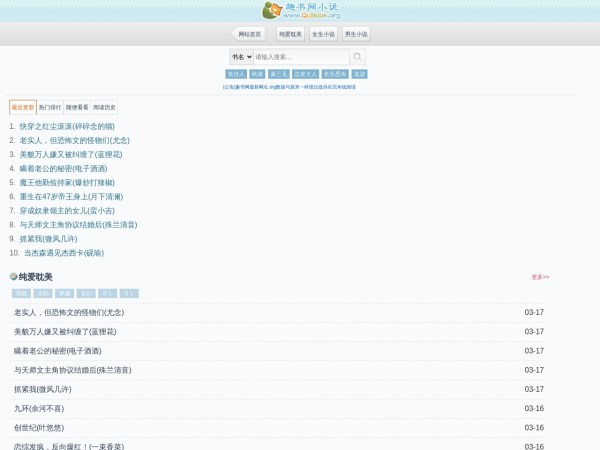The height and width of the screenshot is (450, 600).
Task: Click the 总攻大人 keyword tag
Action: pos(305,74)
